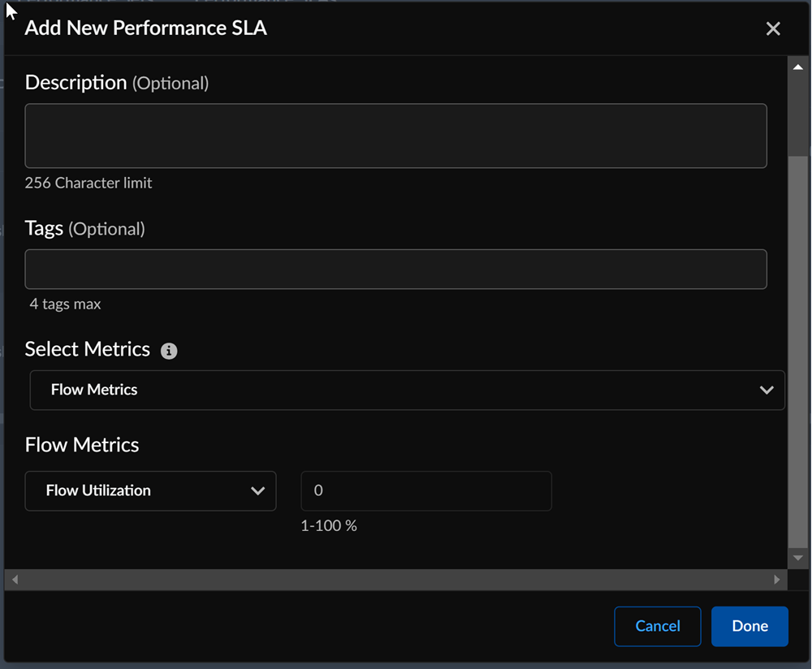Open the Flow Utilization dropdown
812x669 pixels.
[x=150, y=491]
